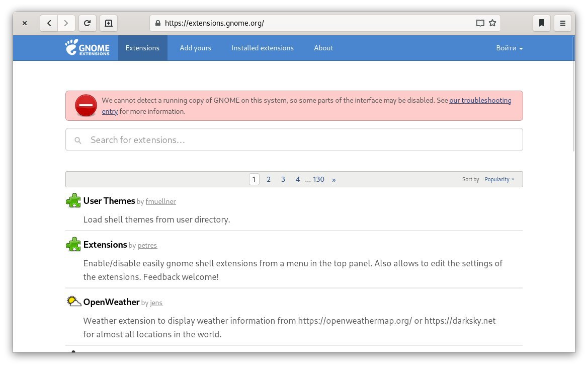Click the next page » arrow
588x367 pixels.
(x=334, y=180)
